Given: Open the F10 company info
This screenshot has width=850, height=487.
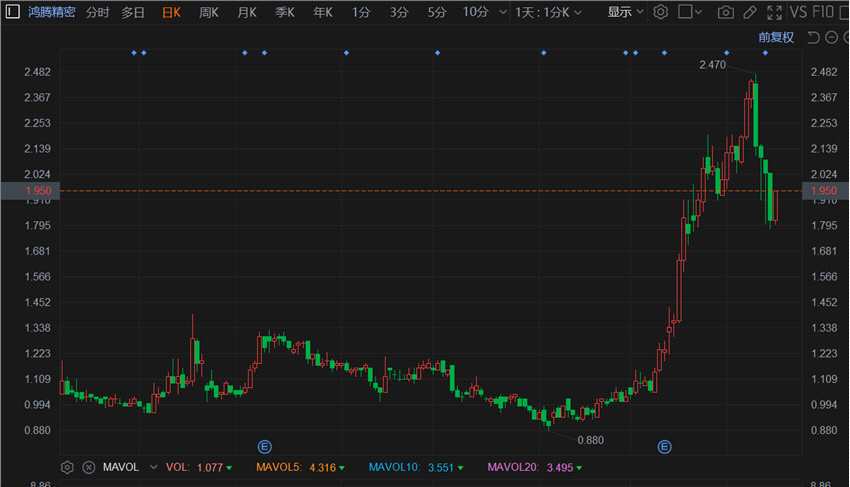Looking at the screenshot, I should coord(822,12).
